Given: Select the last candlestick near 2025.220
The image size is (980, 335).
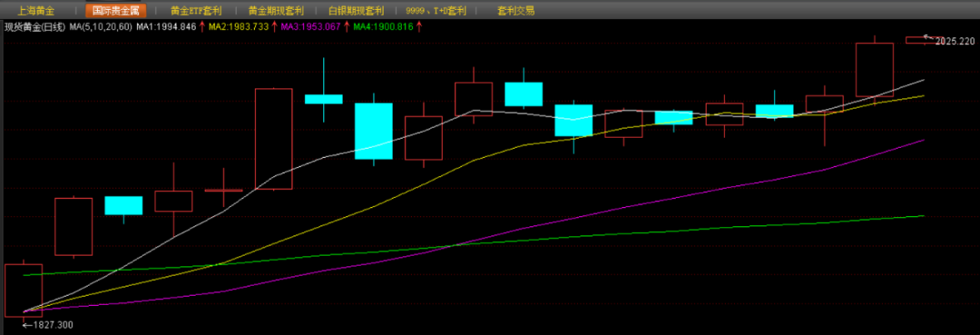Looking at the screenshot, I should click(925, 40).
